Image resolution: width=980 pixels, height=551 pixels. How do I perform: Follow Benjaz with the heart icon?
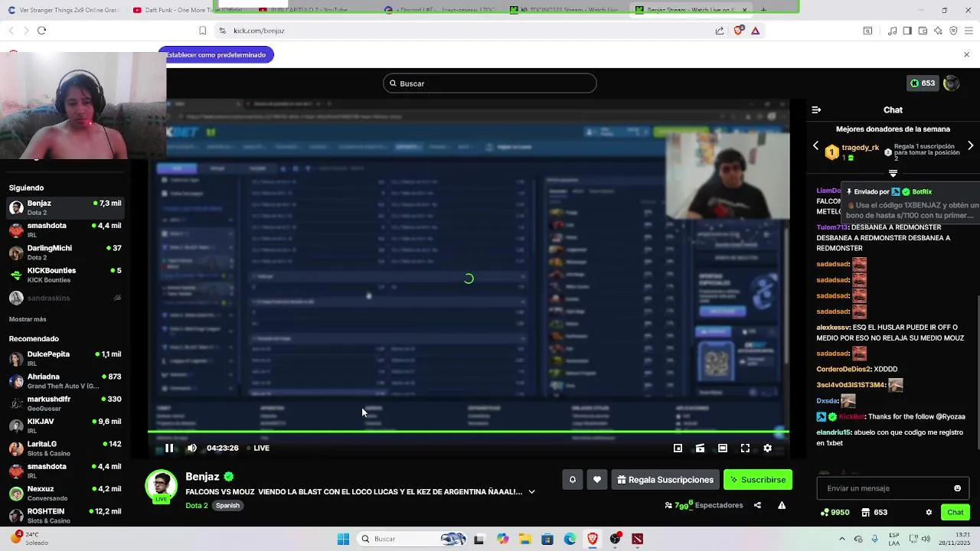597,480
